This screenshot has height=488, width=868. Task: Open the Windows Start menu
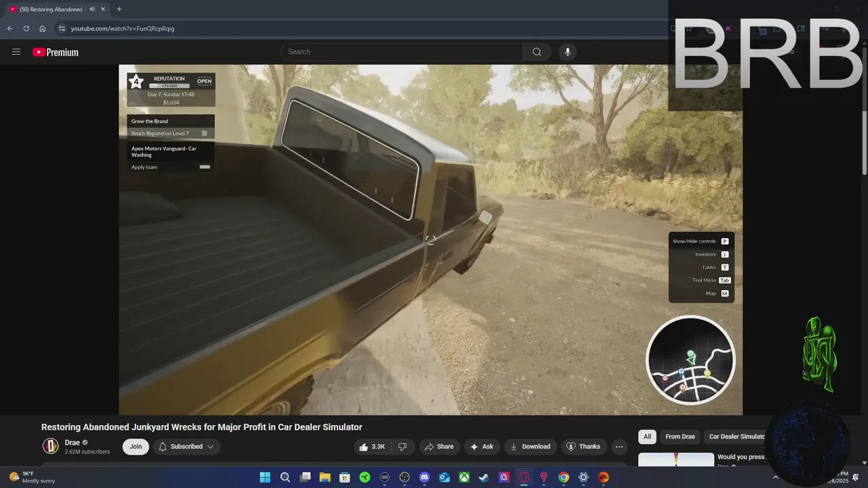coord(265,477)
